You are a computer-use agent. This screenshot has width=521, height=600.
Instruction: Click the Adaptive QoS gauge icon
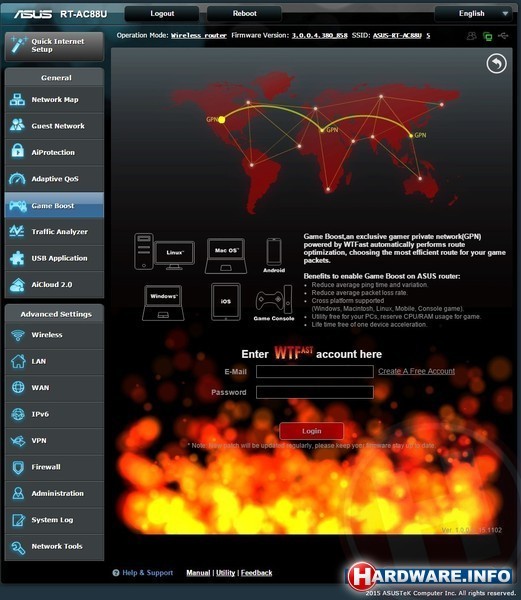click(x=17, y=178)
